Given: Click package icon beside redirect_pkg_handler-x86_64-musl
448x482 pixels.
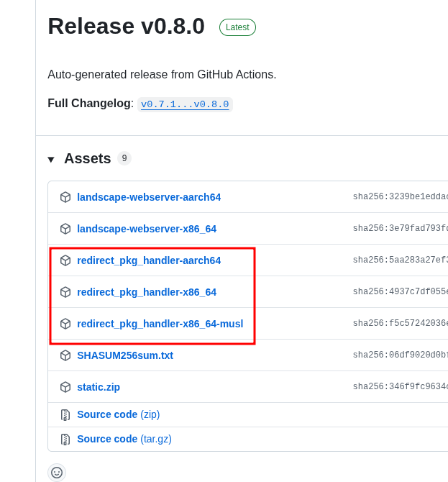Looking at the screenshot, I should (65, 324).
